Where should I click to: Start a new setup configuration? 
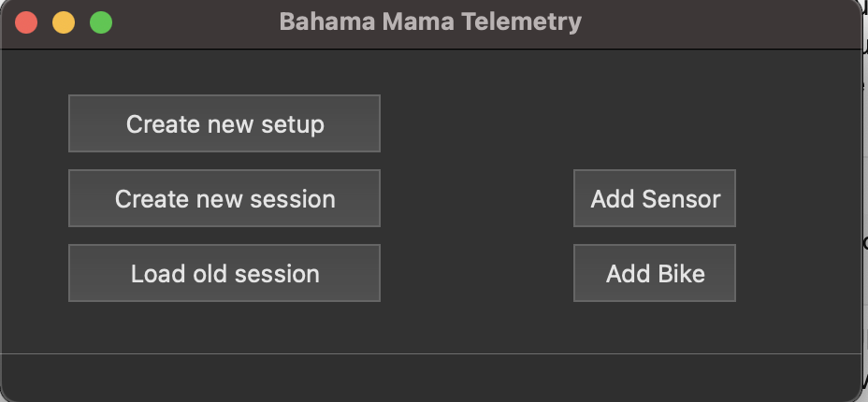[x=224, y=123]
